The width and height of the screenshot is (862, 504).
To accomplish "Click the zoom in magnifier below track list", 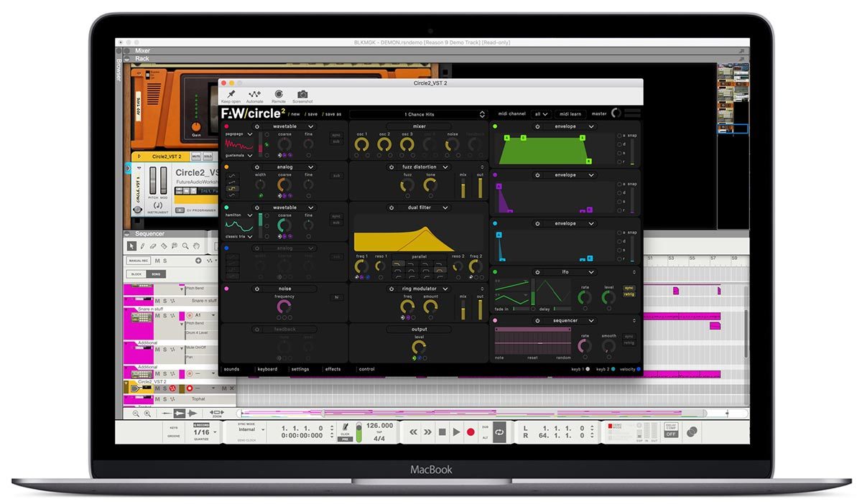I will point(147,414).
